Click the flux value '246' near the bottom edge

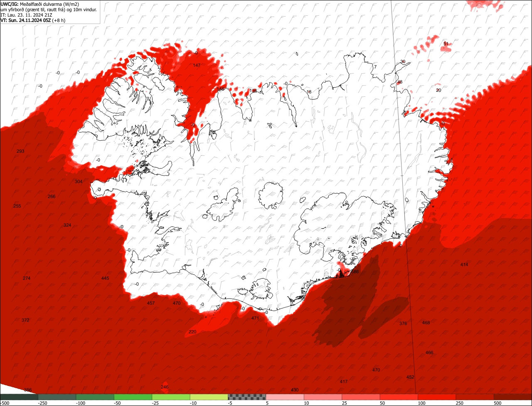click(x=165, y=387)
